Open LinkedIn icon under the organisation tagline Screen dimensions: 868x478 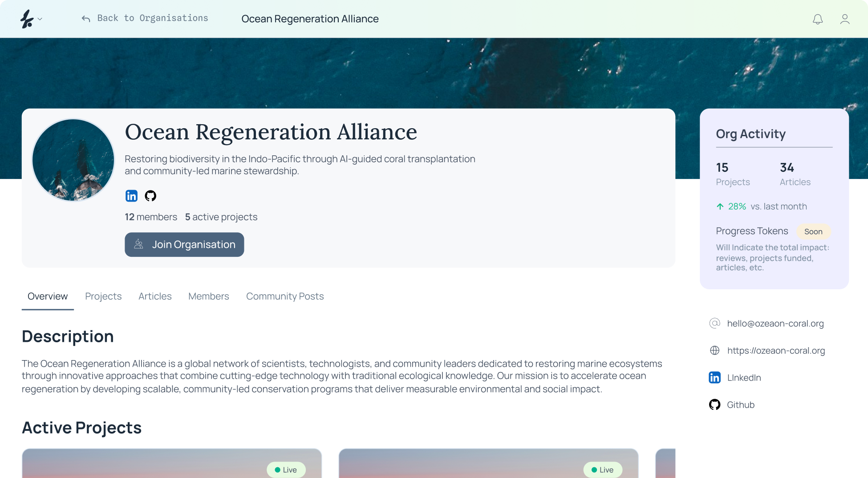pos(131,196)
